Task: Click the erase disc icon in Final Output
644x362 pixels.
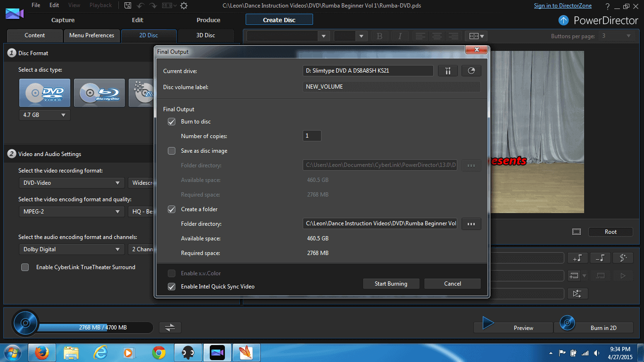Action: [x=471, y=71]
